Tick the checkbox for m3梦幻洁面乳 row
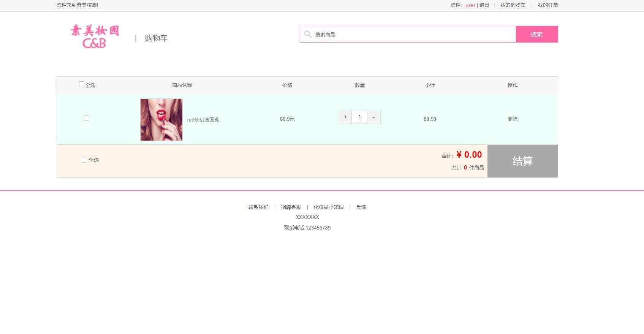Viewport: 644px width, 334px height. pos(87,118)
